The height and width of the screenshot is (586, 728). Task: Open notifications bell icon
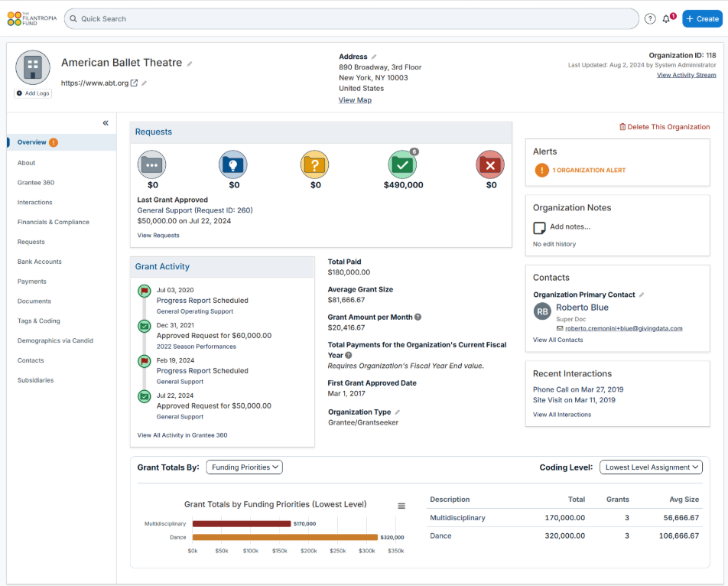click(x=666, y=19)
